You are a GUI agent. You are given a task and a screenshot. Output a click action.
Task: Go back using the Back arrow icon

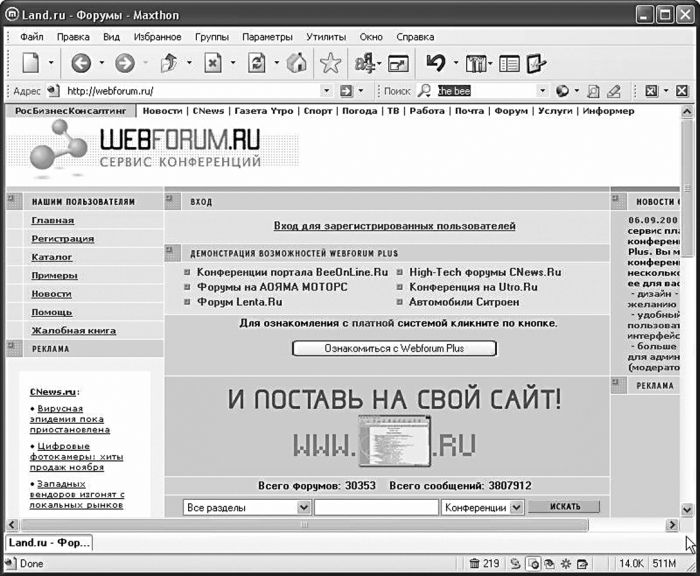pyautogui.click(x=81, y=63)
